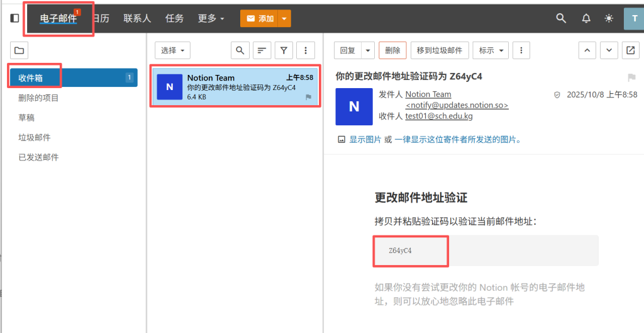Click the new folder icon
The height and width of the screenshot is (333, 644).
tap(19, 50)
